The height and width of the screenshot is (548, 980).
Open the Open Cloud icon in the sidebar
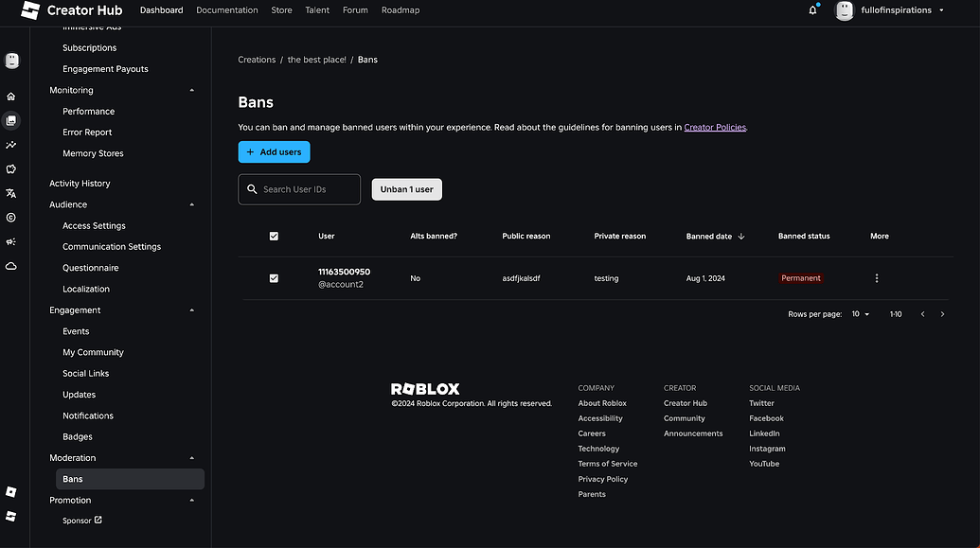(x=11, y=266)
